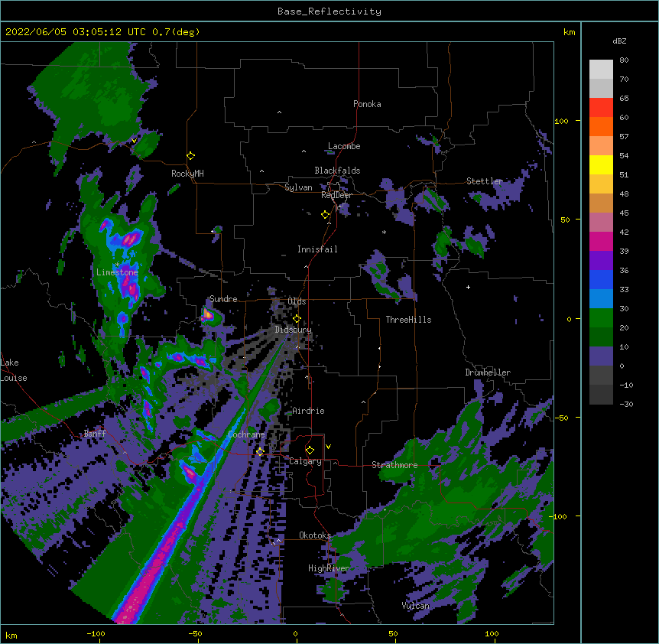Click the light gray 80 dBZ legend swatch
The width and height of the screenshot is (659, 644).
click(x=601, y=69)
